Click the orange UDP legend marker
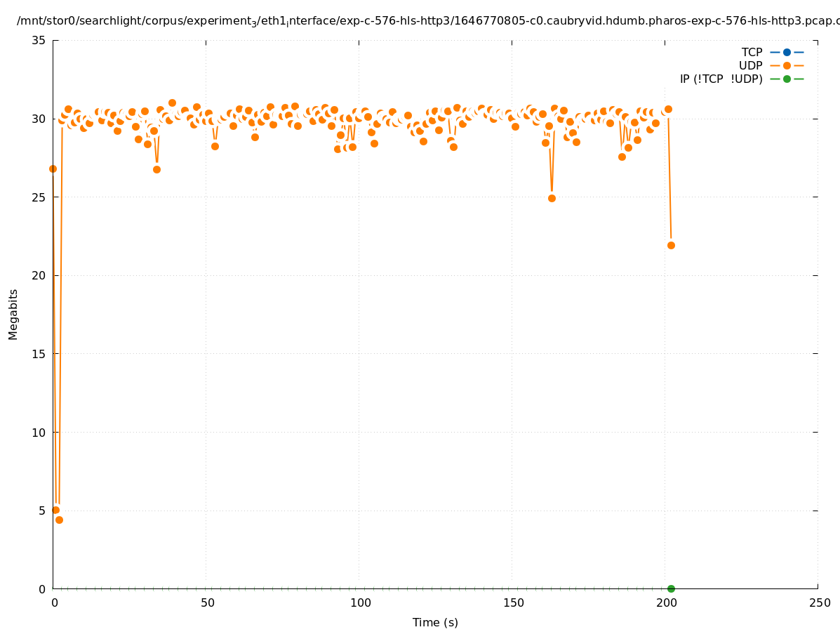This screenshot has width=840, height=632. tap(787, 65)
